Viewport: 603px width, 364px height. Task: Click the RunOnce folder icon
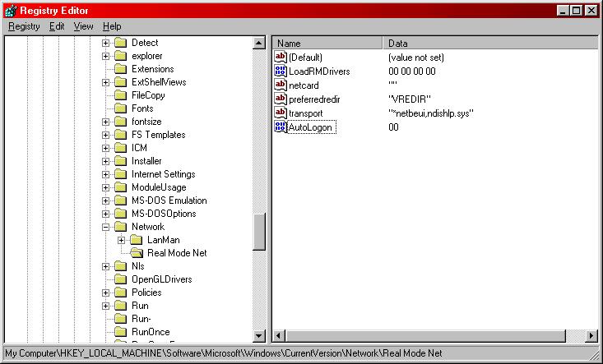click(121, 332)
